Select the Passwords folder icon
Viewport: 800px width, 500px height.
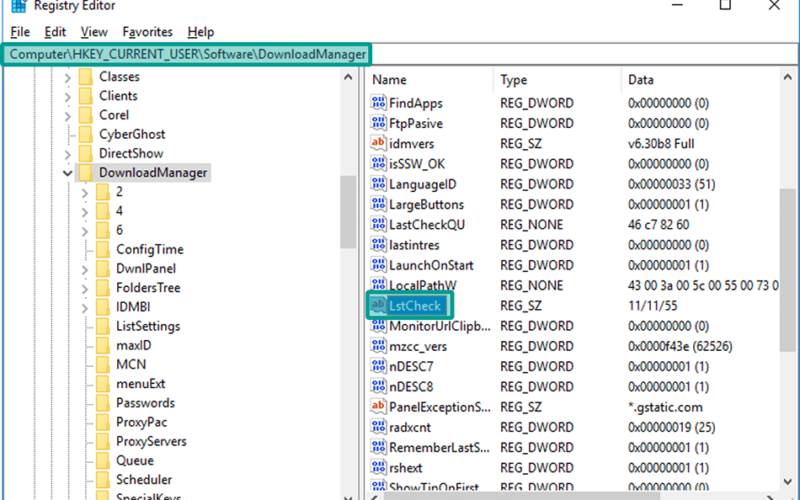point(103,403)
